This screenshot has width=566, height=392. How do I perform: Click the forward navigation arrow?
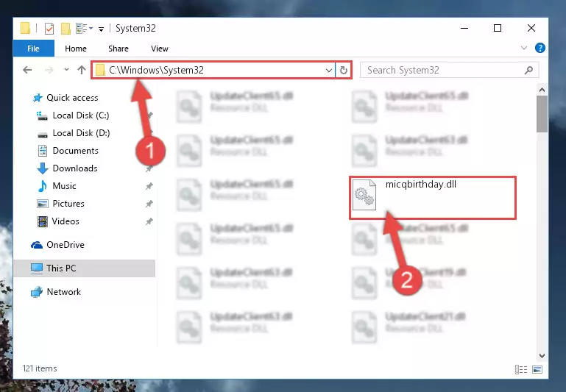(49, 70)
